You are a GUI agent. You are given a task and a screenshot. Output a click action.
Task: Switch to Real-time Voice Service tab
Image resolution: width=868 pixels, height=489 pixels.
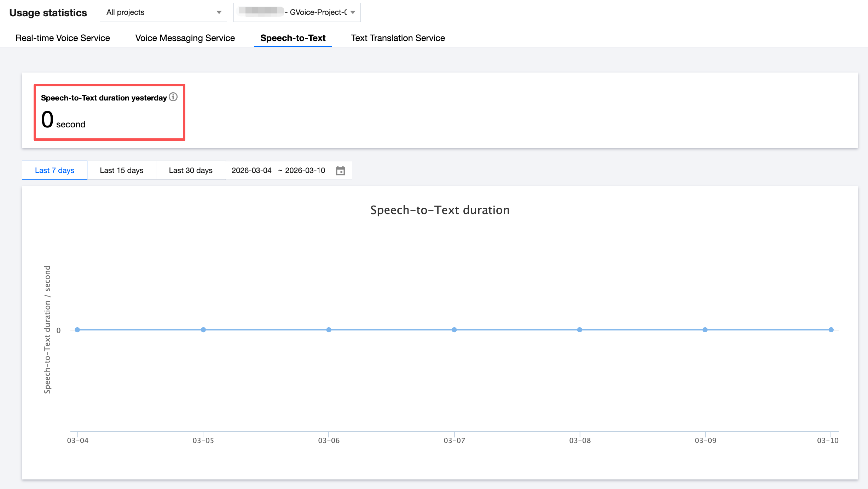pos(63,38)
